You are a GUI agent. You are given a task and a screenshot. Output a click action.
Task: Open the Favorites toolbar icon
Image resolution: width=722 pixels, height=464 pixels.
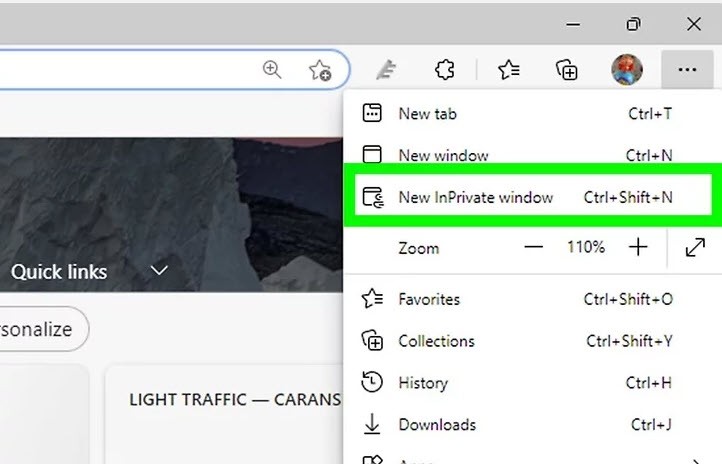click(509, 70)
